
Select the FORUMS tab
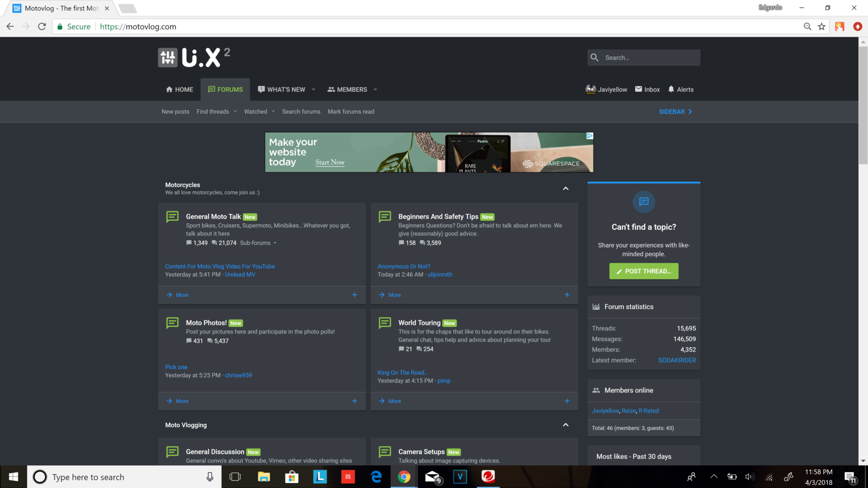tap(225, 89)
